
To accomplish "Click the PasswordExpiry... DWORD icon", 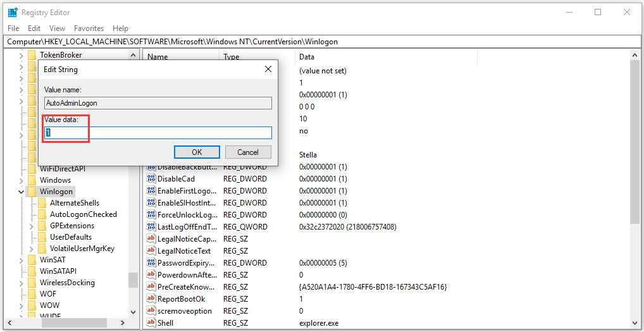I will point(151,262).
